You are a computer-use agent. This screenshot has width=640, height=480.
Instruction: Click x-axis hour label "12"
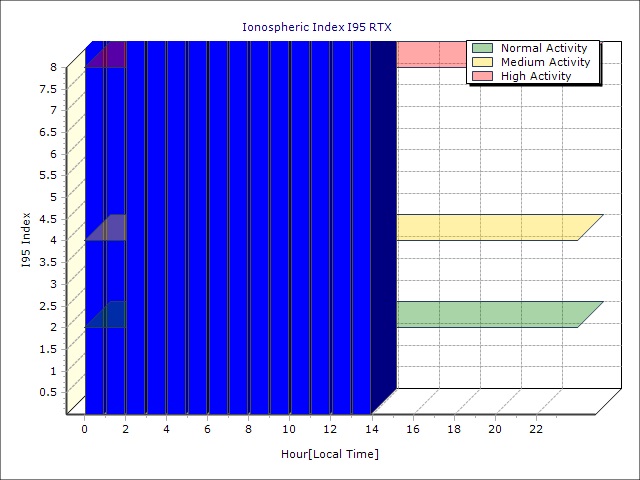(x=331, y=429)
